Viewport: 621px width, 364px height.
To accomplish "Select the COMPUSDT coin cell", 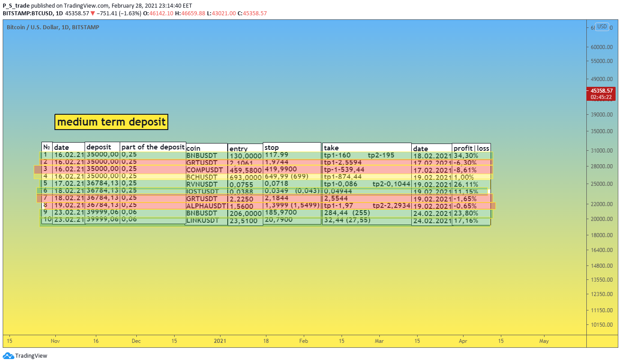I will pos(205,170).
